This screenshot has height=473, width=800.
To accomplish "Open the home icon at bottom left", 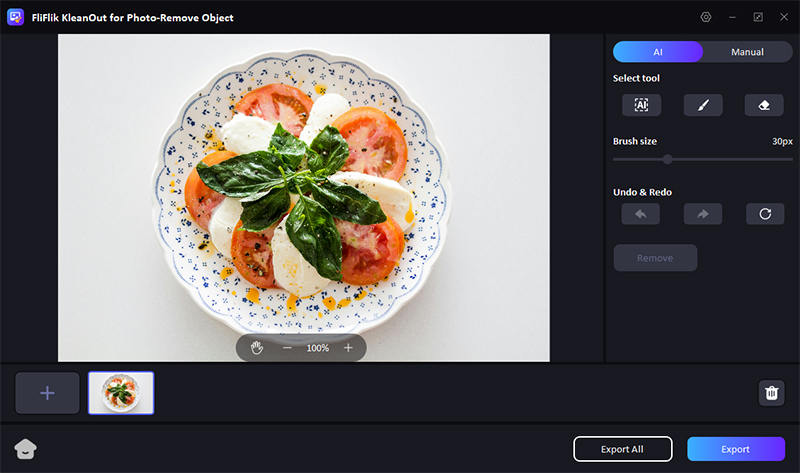I will (25, 450).
